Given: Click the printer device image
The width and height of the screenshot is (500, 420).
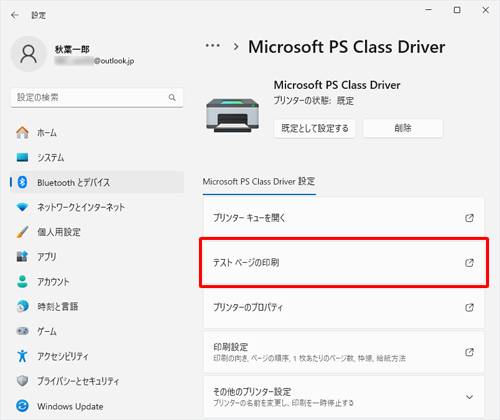Looking at the screenshot, I should click(x=232, y=115).
